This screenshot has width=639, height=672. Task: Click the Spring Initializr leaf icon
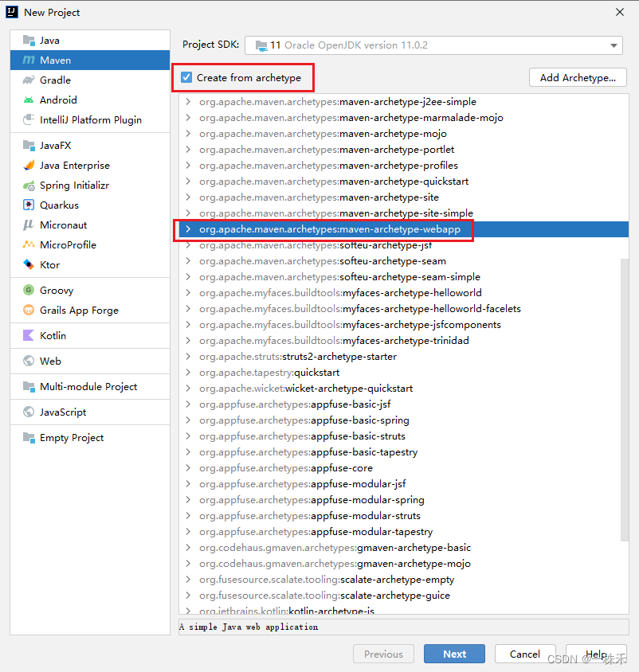29,186
